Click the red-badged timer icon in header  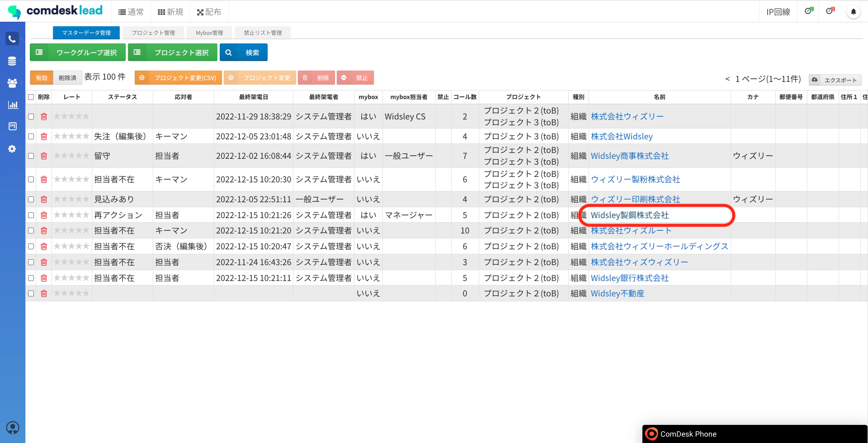830,11
